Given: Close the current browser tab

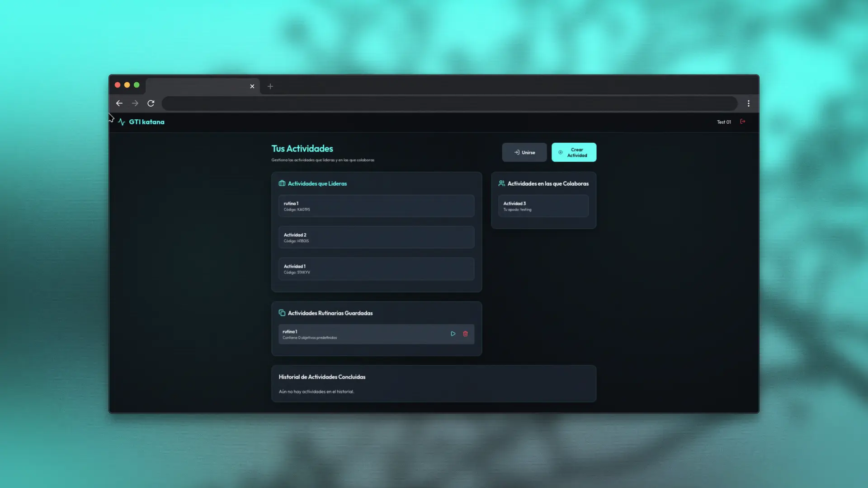Looking at the screenshot, I should click(x=252, y=86).
